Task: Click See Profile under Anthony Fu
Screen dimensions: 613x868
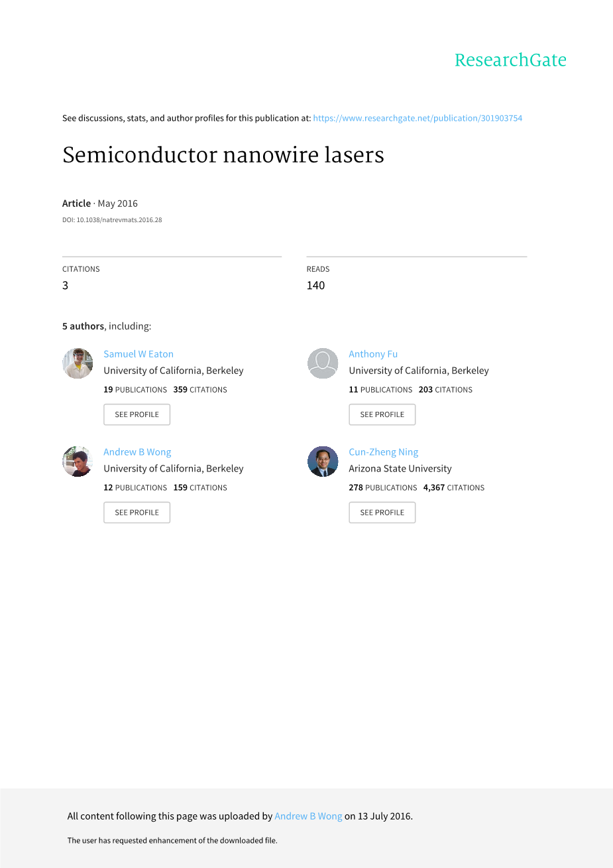Action: pos(382,414)
